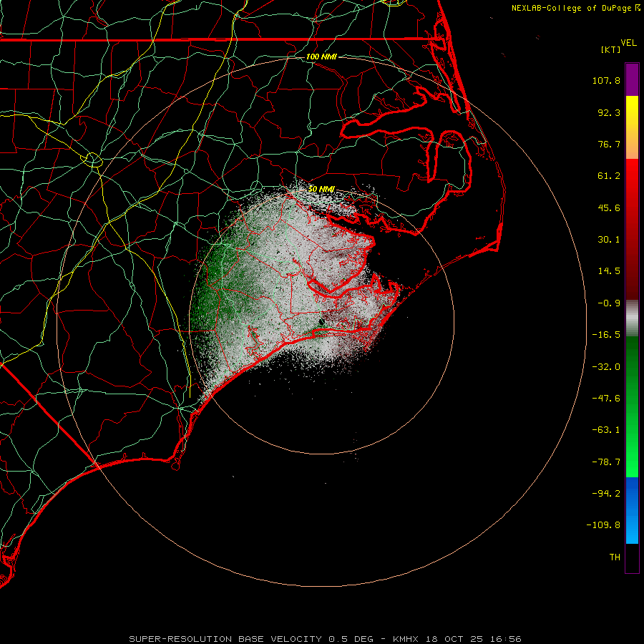Click the 30.1 value on the velocity scale
The image size is (644, 644).
609,240
